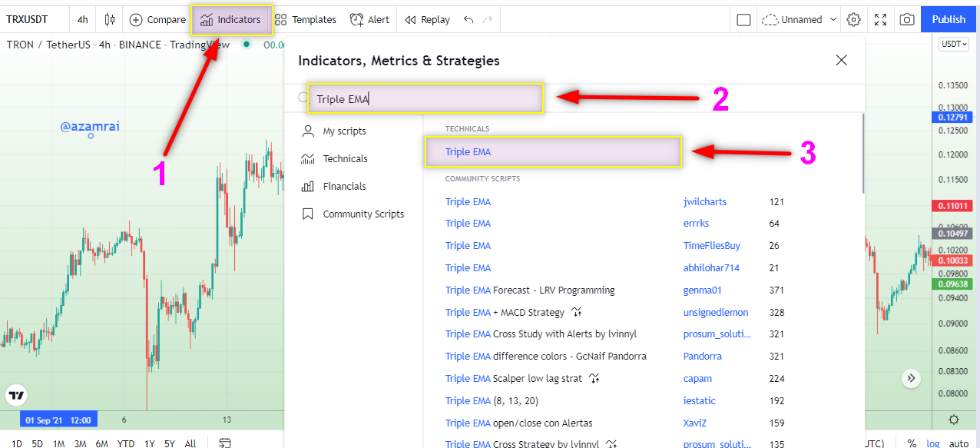Open author genma01 profile
980x448 pixels.
coord(703,290)
